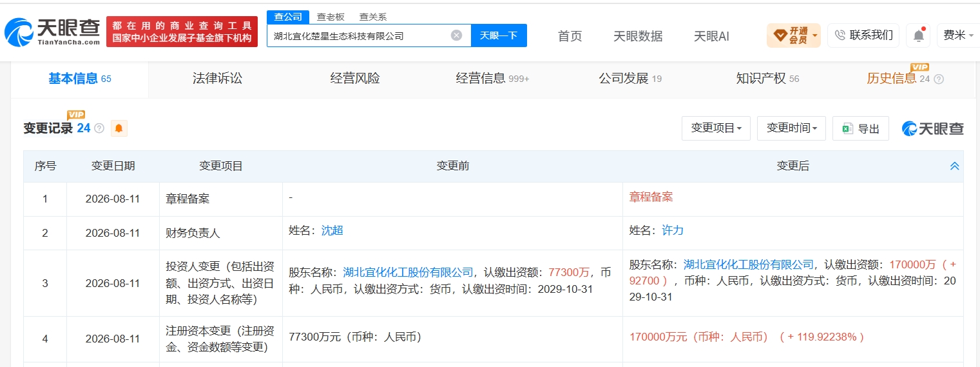Select the 查公司 search mode tab
Image resolution: width=980 pixels, height=367 pixels.
click(288, 17)
